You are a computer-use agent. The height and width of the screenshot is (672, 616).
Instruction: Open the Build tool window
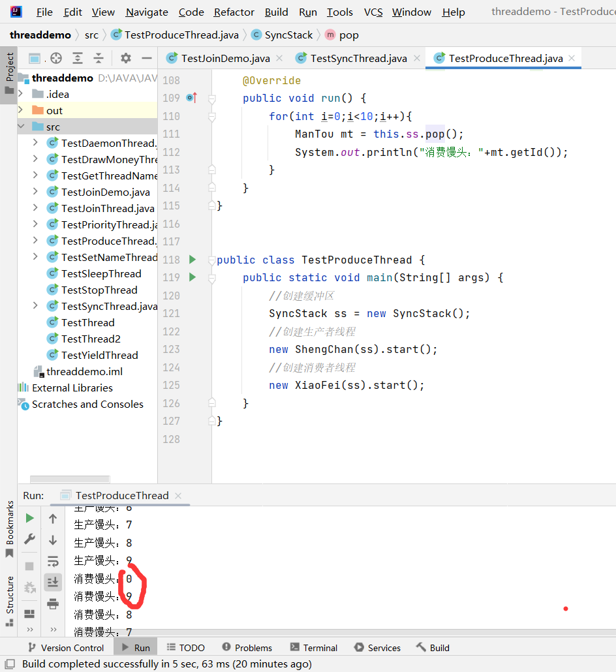click(x=433, y=648)
